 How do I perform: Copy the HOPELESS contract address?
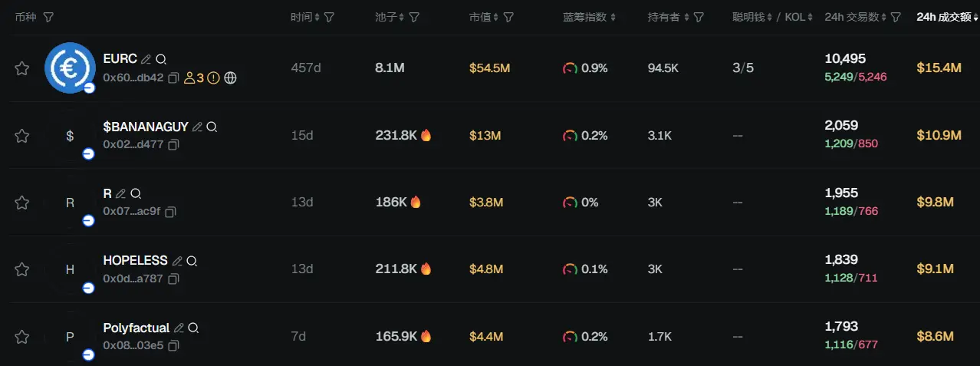173,279
